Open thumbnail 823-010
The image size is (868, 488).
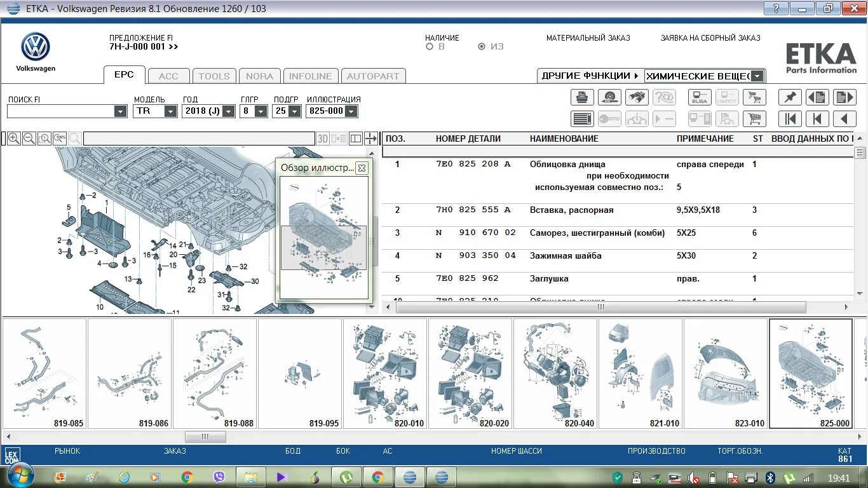(x=726, y=374)
